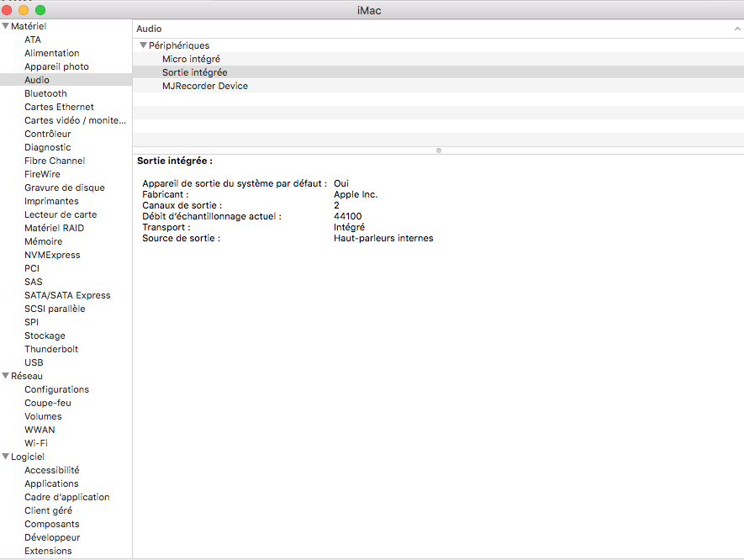Select SAS in the sidebar
The width and height of the screenshot is (744, 560).
point(34,282)
